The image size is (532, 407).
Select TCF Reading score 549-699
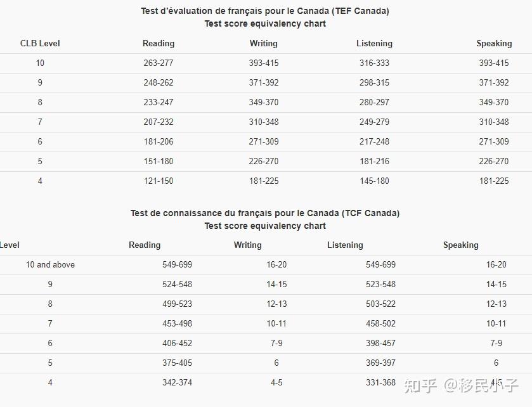pos(177,264)
